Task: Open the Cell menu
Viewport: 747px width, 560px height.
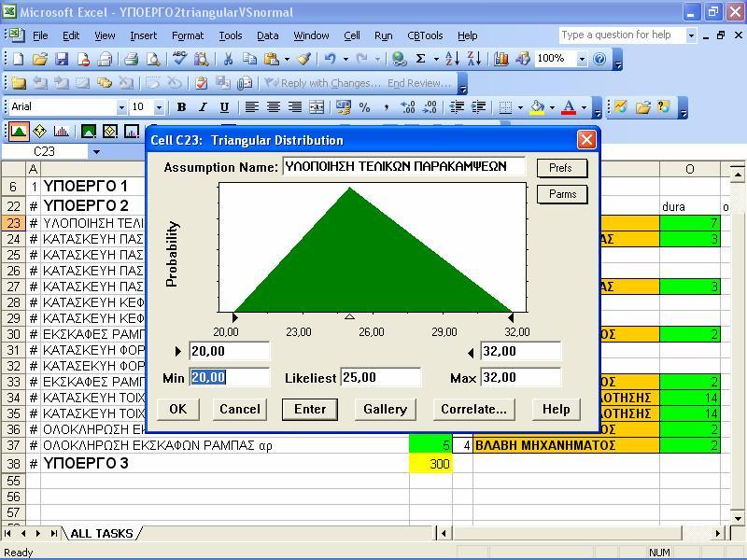Action: 352,35
